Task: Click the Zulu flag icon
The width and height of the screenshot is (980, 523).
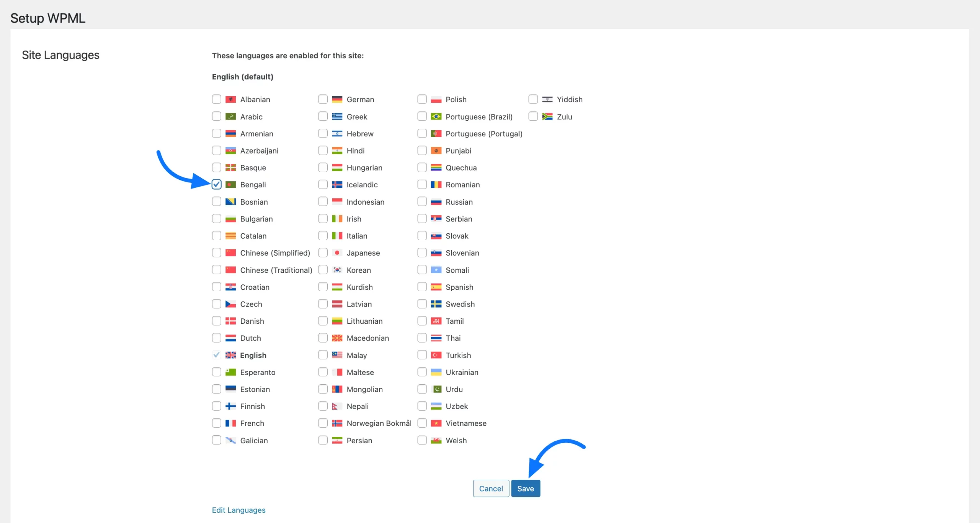Action: pos(547,116)
